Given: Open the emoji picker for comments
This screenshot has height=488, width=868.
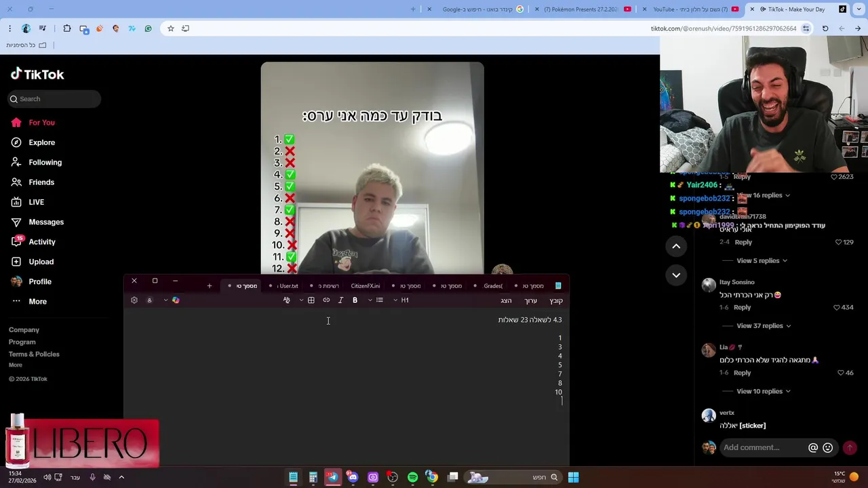Looking at the screenshot, I should [827, 447].
